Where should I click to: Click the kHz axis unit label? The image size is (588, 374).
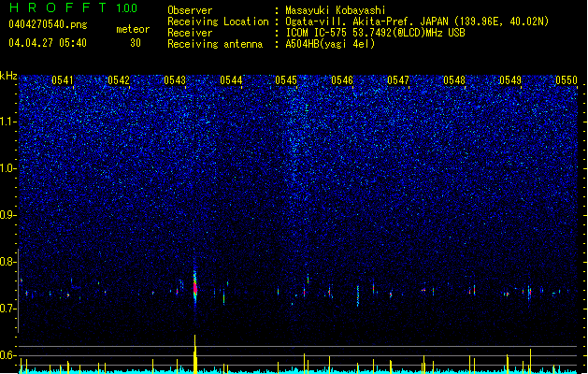[8, 76]
